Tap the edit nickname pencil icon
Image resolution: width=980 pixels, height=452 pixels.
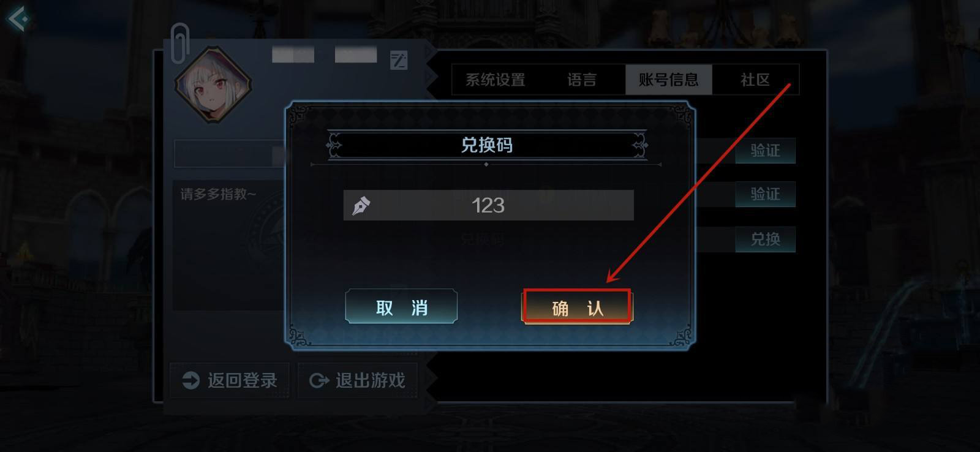click(x=399, y=60)
